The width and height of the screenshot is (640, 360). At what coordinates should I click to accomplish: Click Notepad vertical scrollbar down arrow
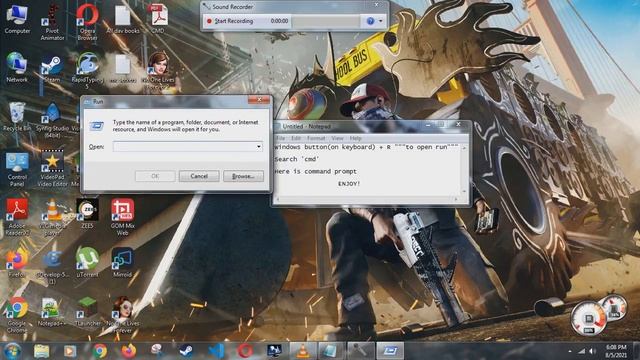click(x=464, y=191)
